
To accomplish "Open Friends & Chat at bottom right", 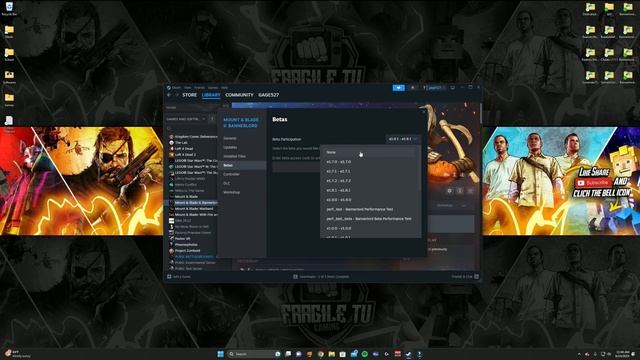I will [x=464, y=277].
